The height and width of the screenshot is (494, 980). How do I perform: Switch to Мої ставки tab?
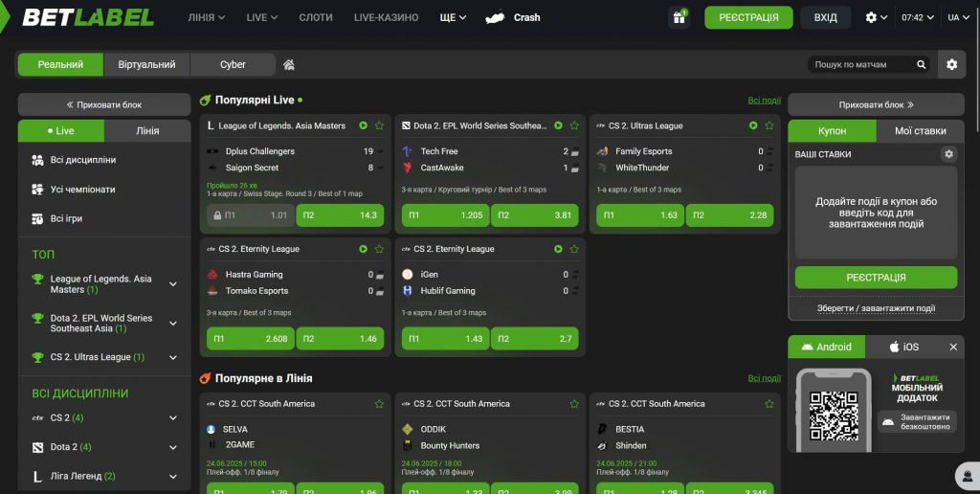921,131
